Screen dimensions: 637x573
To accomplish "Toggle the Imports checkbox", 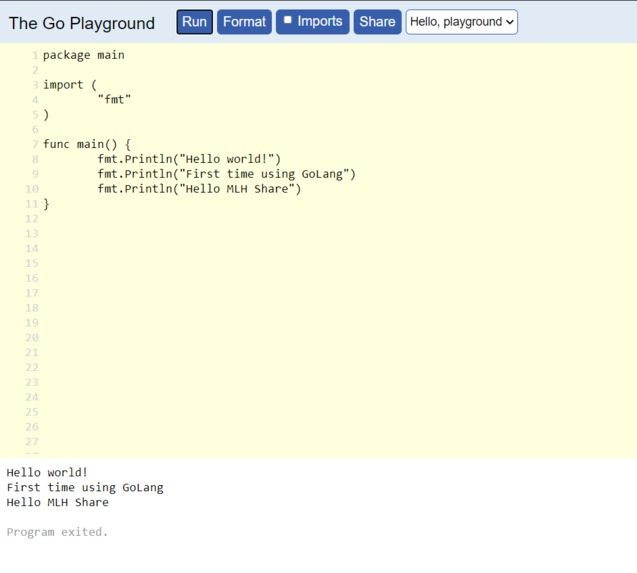I will pos(288,20).
